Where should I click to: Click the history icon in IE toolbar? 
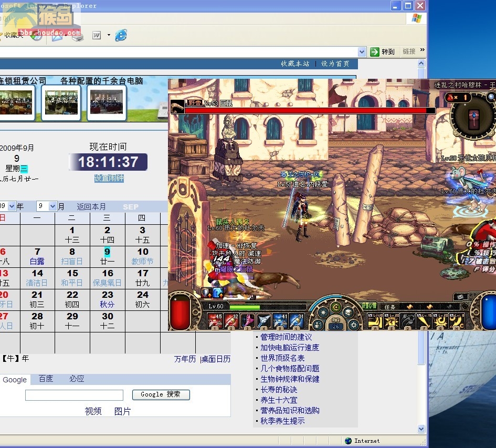click(x=36, y=36)
